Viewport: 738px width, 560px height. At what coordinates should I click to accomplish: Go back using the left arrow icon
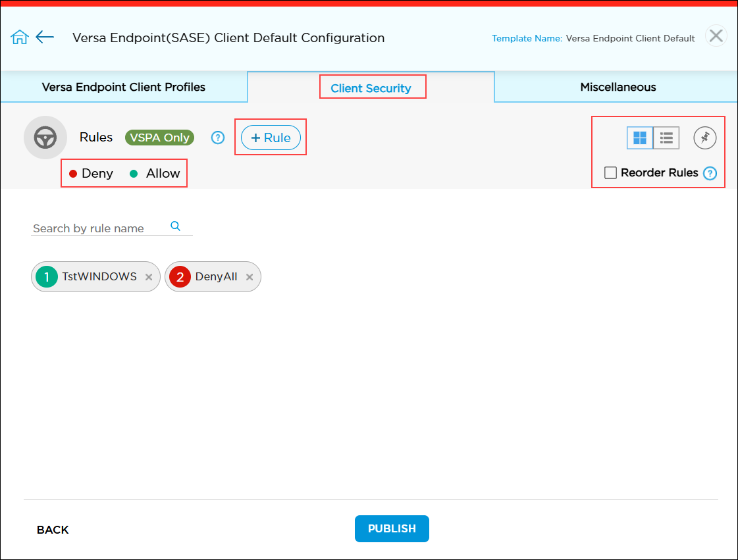45,37
